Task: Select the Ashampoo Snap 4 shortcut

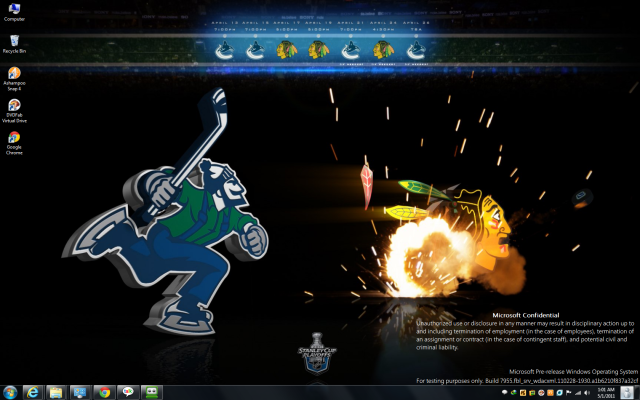Action: click(14, 79)
